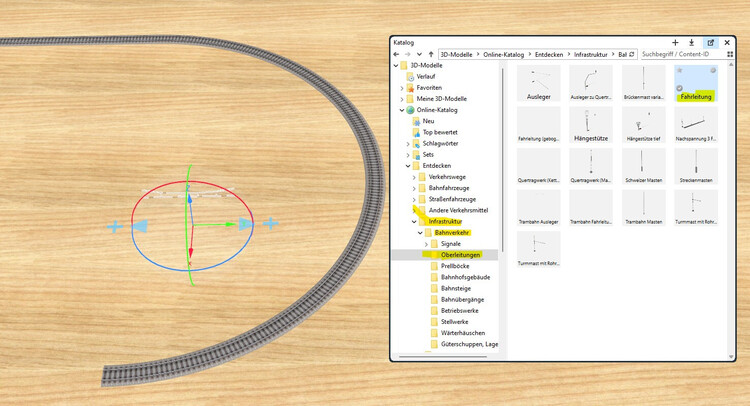Screen dimensions: 750x406
Task: Collapse the Online-Katalog tree node
Action: (402, 110)
